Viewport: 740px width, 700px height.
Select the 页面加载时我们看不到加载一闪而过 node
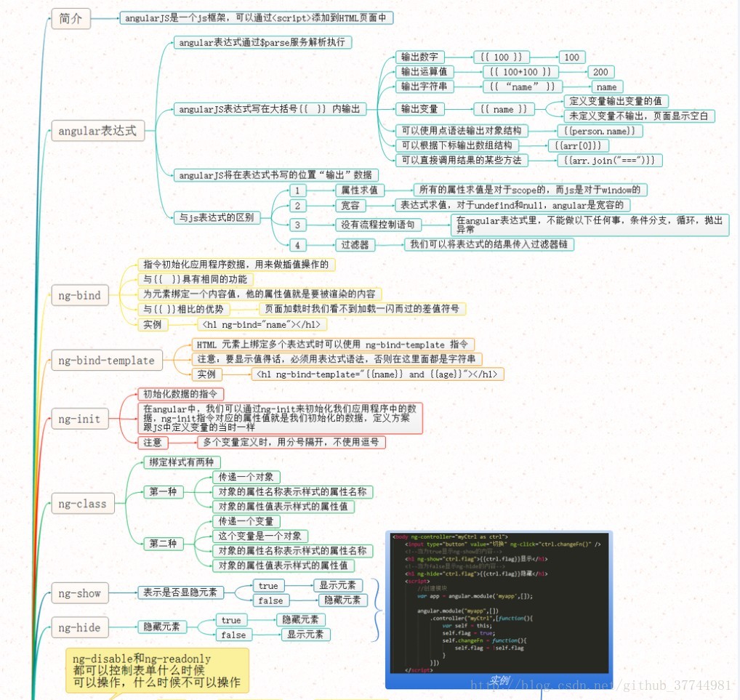pos(363,309)
